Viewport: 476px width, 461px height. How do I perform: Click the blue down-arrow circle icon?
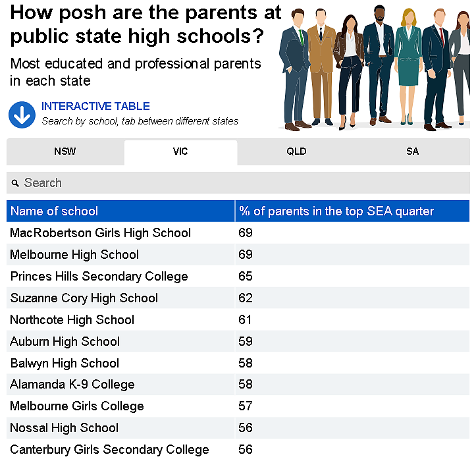coord(22,115)
